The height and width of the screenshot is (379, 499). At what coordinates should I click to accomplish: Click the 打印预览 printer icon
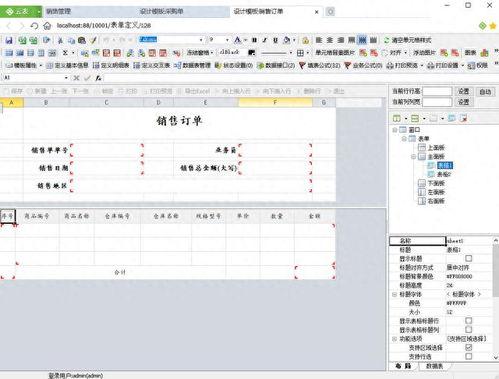[x=390, y=65]
